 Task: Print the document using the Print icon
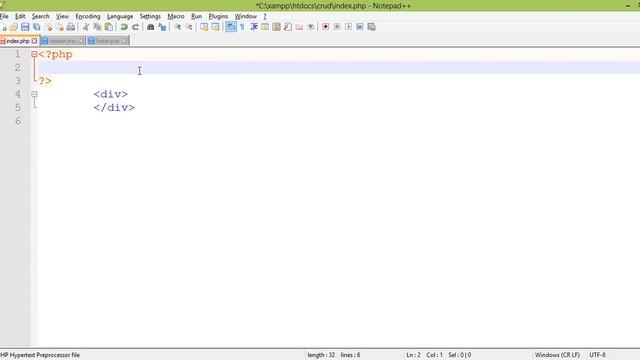tap(71, 27)
